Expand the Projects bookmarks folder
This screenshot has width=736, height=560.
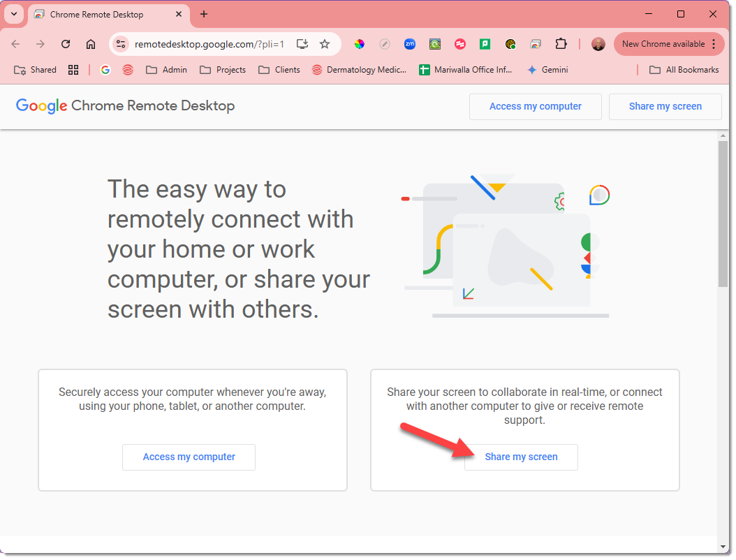click(223, 70)
